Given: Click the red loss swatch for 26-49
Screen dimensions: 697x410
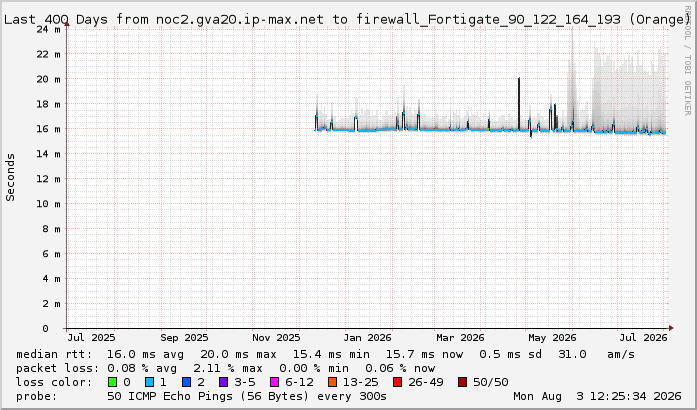Looking at the screenshot, I should [398, 382].
